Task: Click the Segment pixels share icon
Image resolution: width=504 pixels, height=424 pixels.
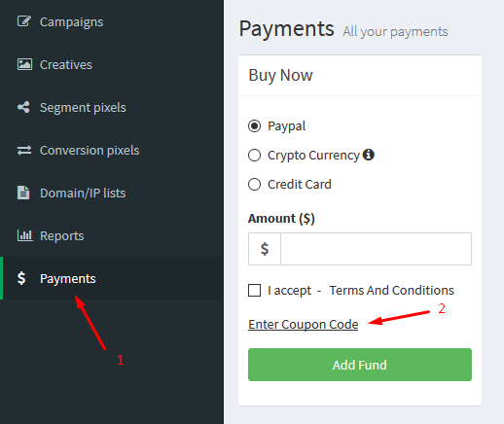Action: [23, 107]
